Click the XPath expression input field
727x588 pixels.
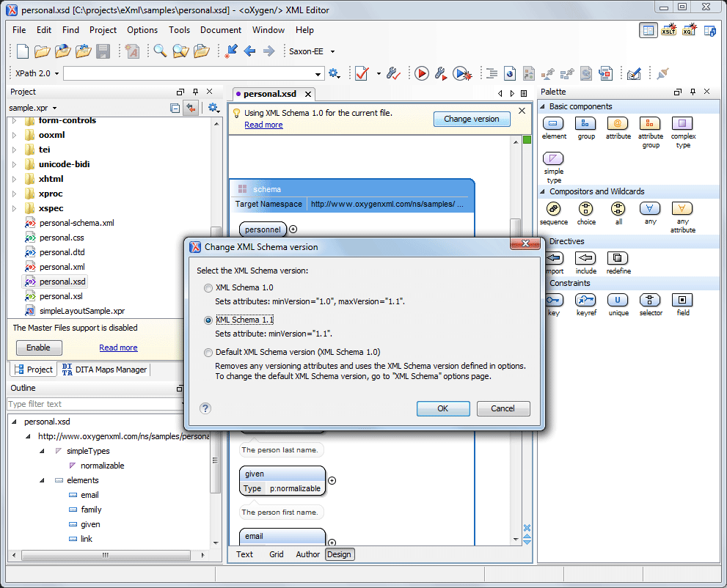(x=194, y=73)
